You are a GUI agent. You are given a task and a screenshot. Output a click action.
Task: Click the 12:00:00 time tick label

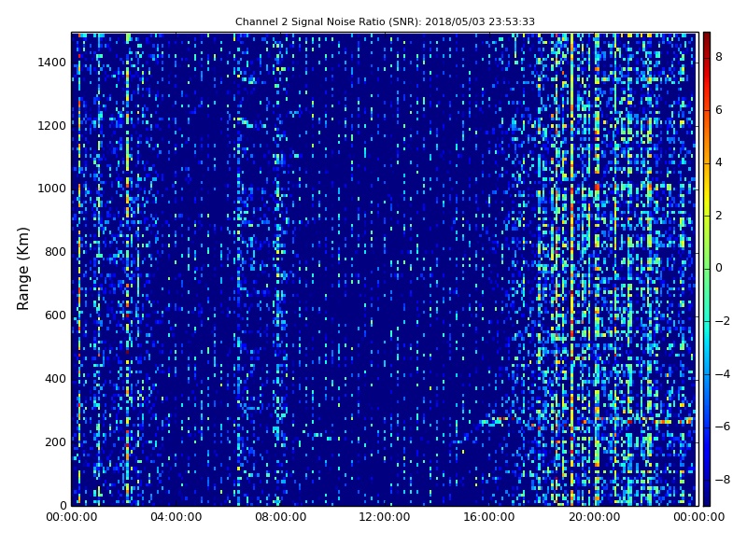coord(385,517)
